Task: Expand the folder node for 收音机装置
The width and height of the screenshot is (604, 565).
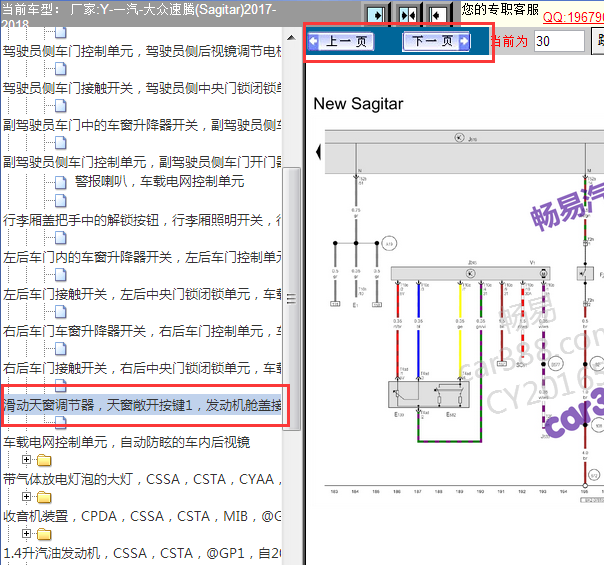Action: [x=26, y=496]
